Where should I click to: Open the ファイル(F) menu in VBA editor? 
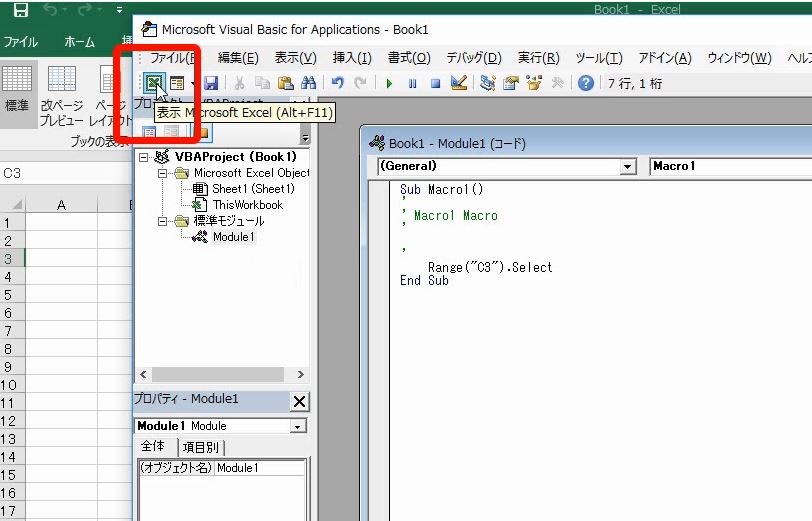click(x=172, y=57)
